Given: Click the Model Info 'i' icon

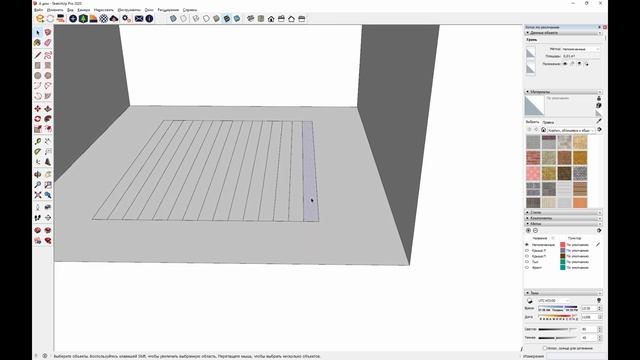Looking at the screenshot, I should [x=149, y=19].
